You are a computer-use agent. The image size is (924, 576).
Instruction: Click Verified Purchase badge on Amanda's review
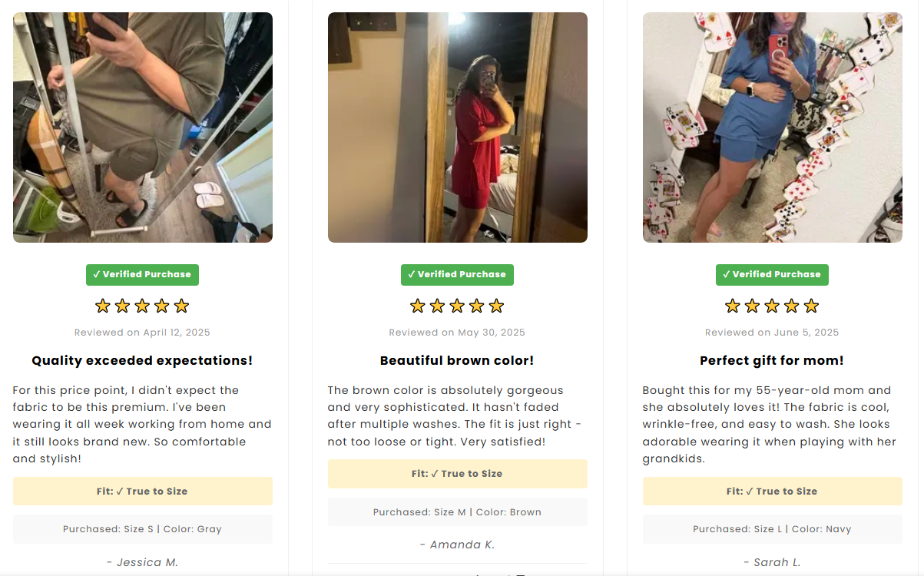click(457, 275)
